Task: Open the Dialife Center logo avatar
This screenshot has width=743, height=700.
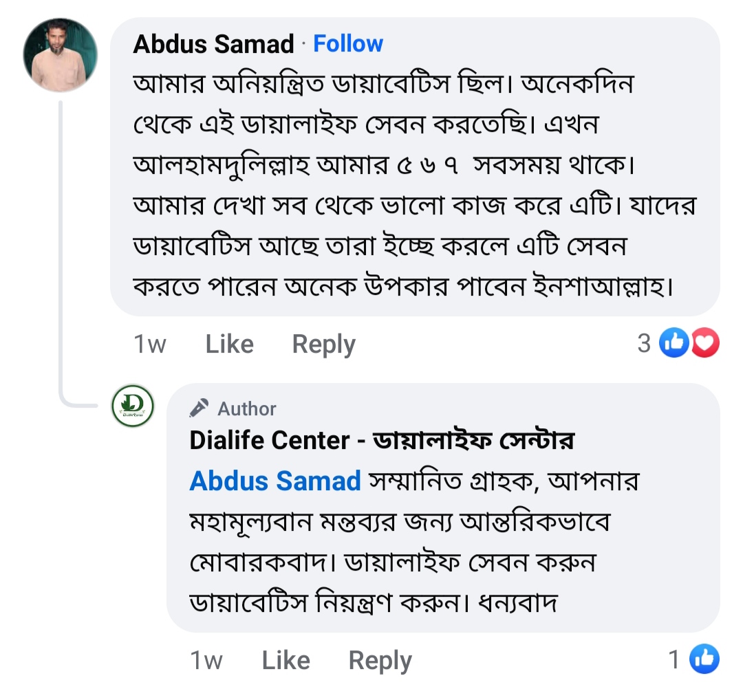Action: [x=133, y=406]
